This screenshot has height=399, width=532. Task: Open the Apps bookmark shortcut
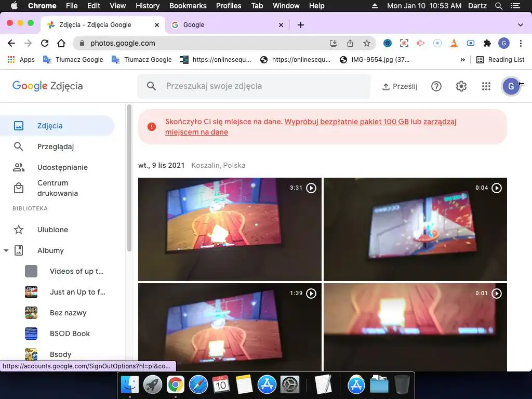pos(21,60)
